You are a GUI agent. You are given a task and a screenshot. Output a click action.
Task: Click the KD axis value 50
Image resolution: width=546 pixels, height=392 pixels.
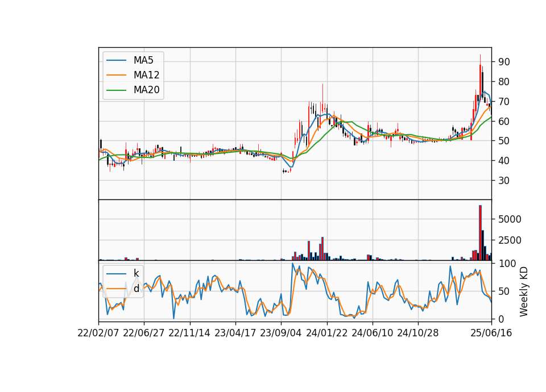[504, 291]
